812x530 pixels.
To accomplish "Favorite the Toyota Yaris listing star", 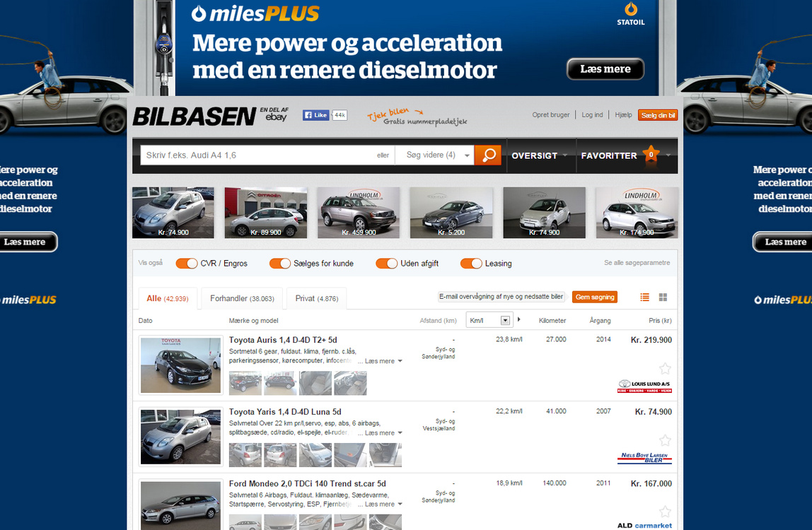I will point(665,440).
